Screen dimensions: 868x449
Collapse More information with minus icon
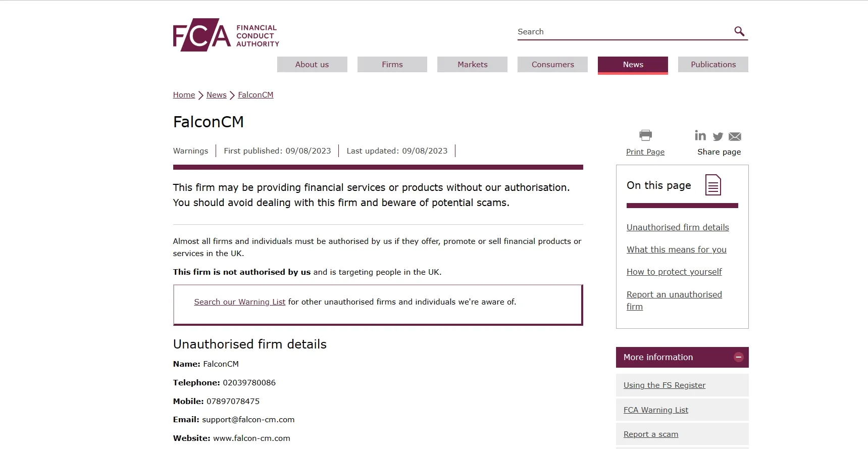739,357
